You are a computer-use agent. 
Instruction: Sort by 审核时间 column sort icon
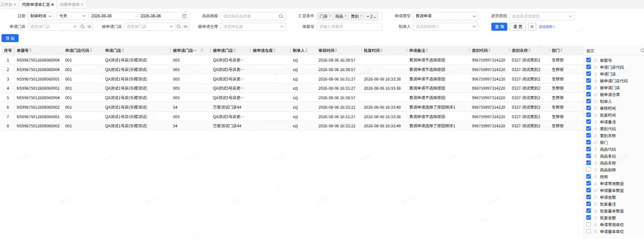pyautogui.click(x=336, y=50)
